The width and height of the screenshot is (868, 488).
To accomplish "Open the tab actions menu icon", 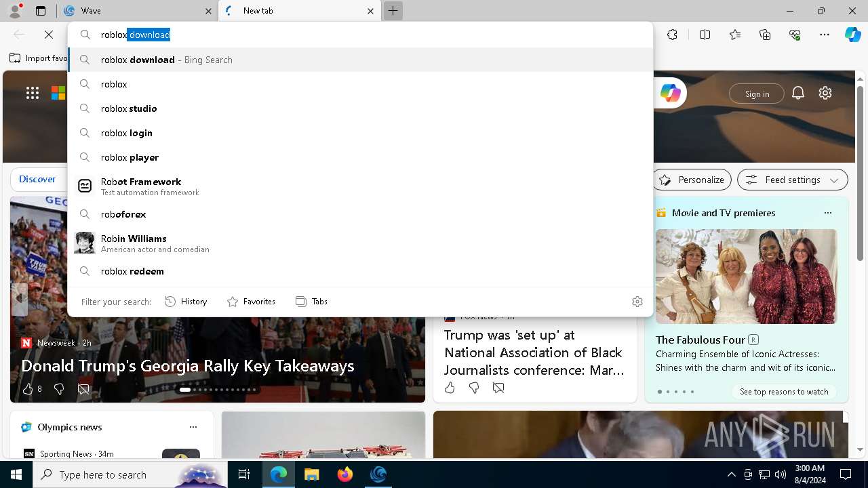I will (41, 11).
